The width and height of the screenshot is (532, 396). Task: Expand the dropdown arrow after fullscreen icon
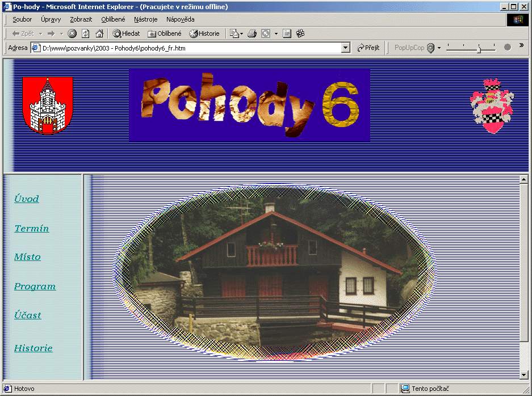tap(276, 33)
